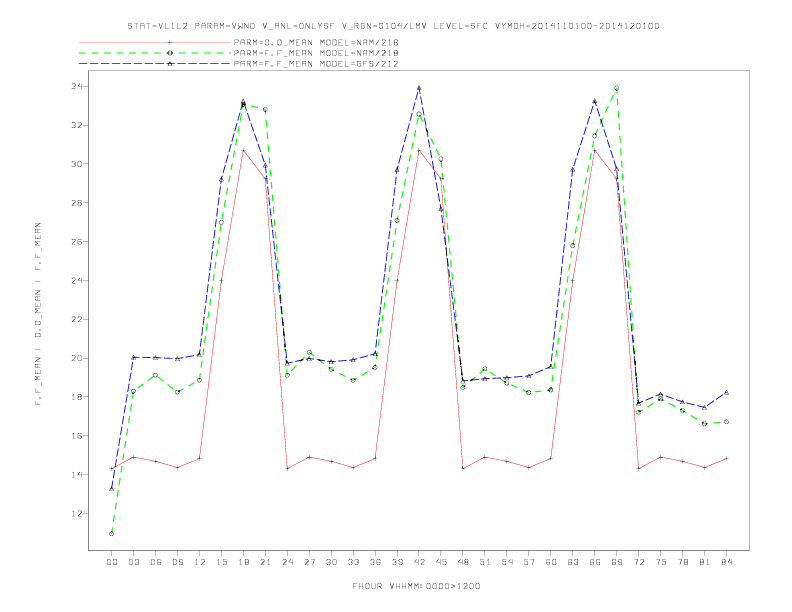Image resolution: width=792 pixels, height=612 pixels.
Task: Click x-axis forecast hour label 72
Action: (639, 562)
